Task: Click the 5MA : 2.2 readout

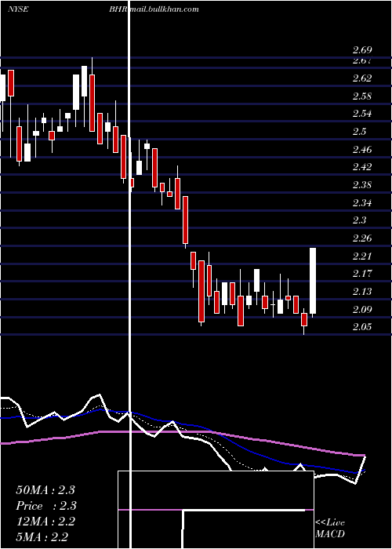Action: coord(42,536)
